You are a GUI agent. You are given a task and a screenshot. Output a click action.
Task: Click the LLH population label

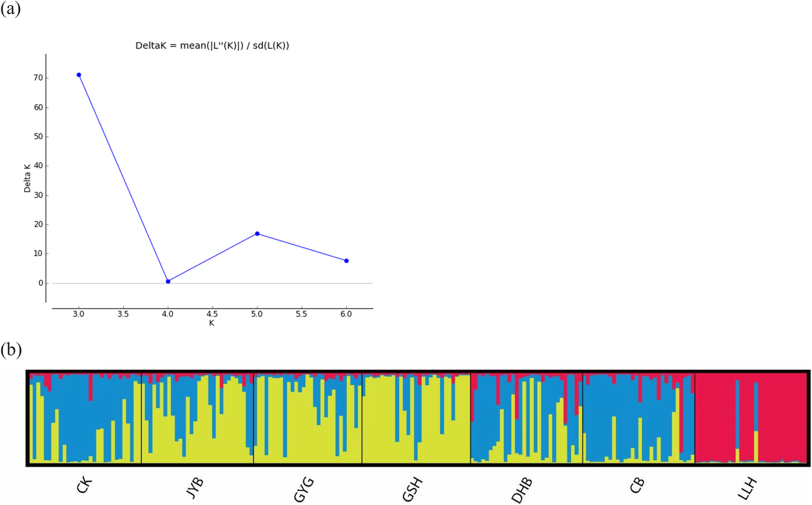click(747, 488)
